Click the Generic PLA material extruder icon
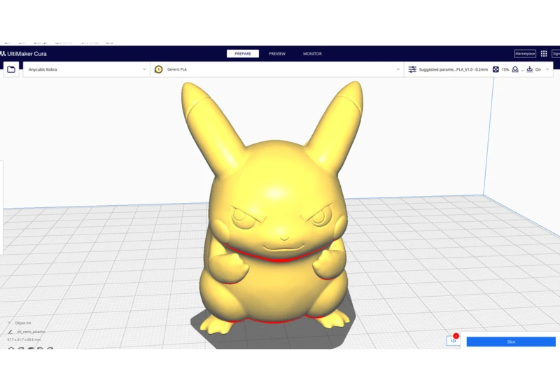Image resolution: width=560 pixels, height=392 pixels. (159, 69)
